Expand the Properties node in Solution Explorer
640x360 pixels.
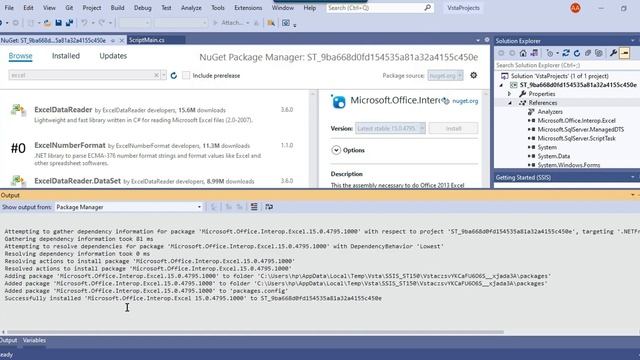coord(509,94)
